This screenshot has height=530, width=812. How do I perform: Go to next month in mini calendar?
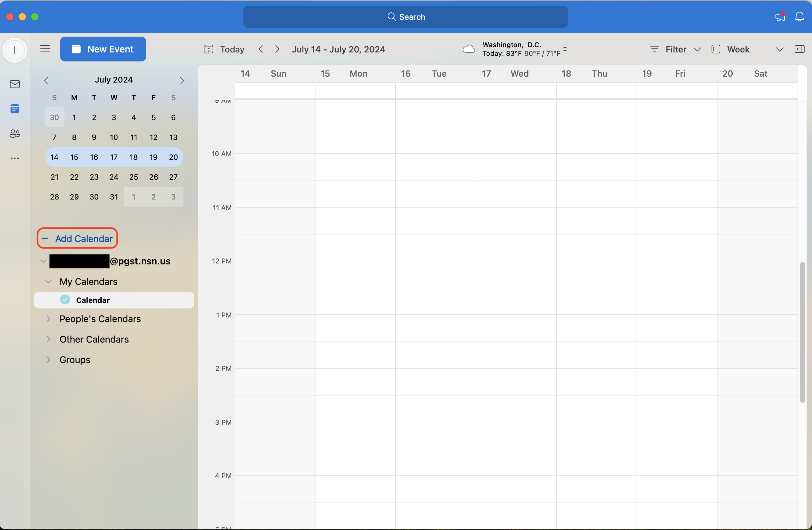(x=182, y=81)
